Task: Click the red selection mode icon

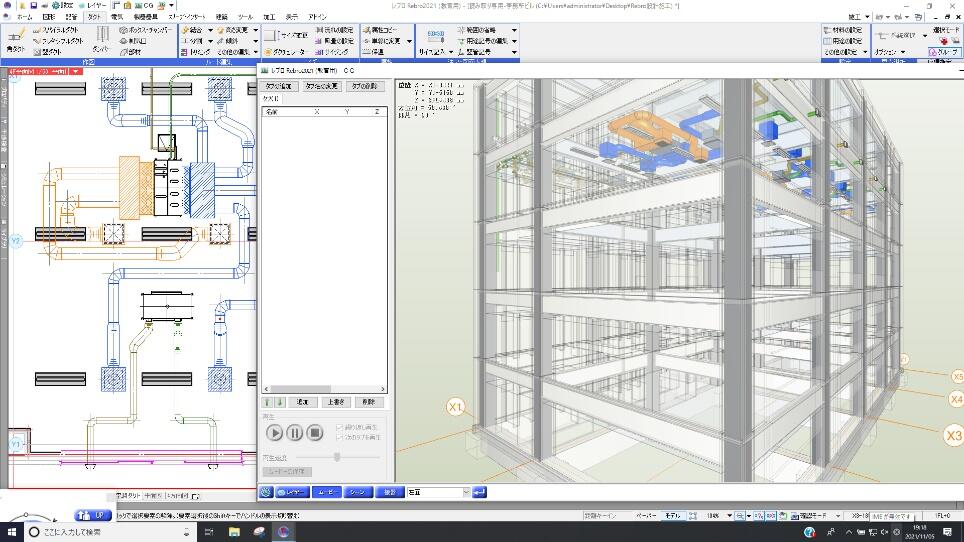Action: coord(944,41)
